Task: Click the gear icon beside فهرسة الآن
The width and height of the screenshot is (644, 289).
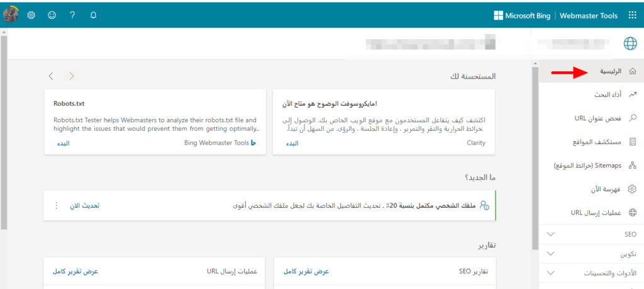Action: coord(633,189)
